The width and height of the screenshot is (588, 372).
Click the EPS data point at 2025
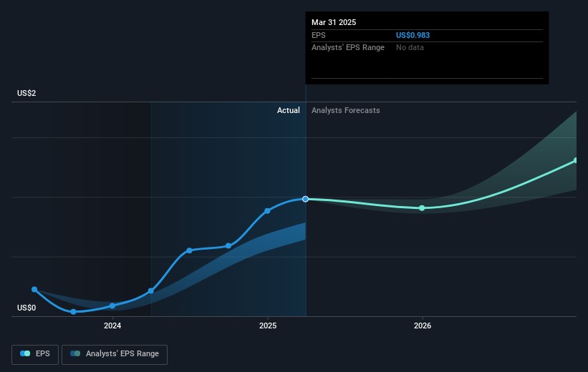coord(267,210)
